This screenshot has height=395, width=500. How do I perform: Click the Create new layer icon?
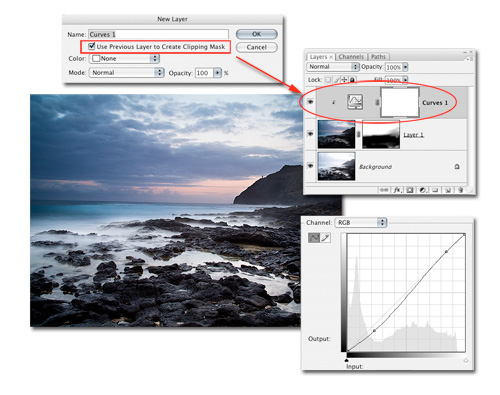pos(448,190)
